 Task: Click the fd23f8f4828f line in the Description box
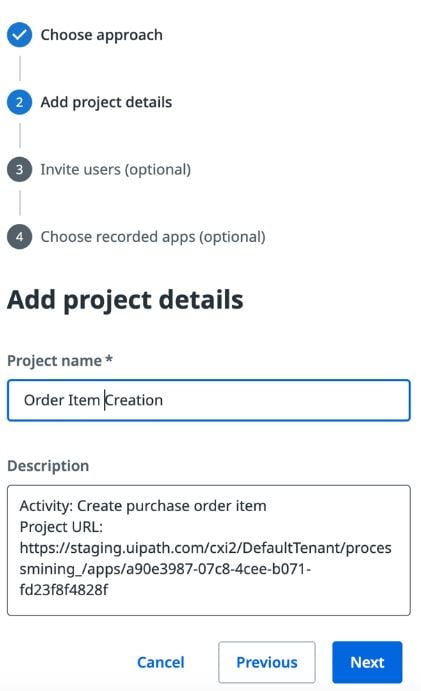point(63,590)
